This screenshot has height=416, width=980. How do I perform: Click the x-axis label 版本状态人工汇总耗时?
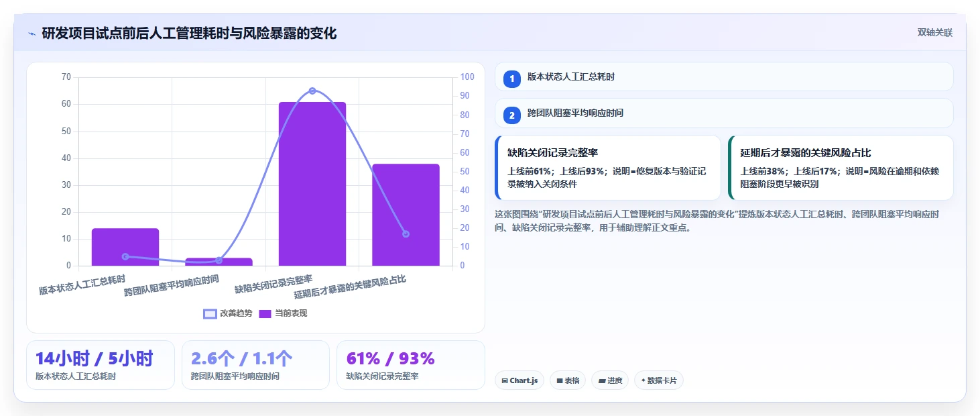coord(82,284)
